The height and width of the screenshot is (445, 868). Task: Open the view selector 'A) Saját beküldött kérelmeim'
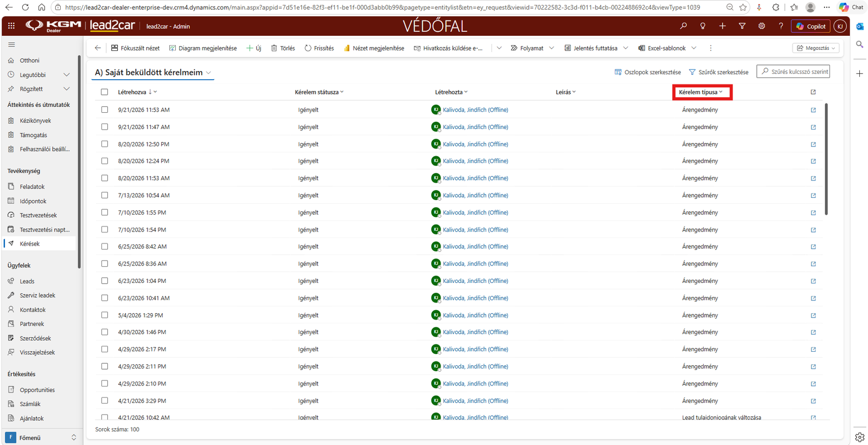coord(153,72)
